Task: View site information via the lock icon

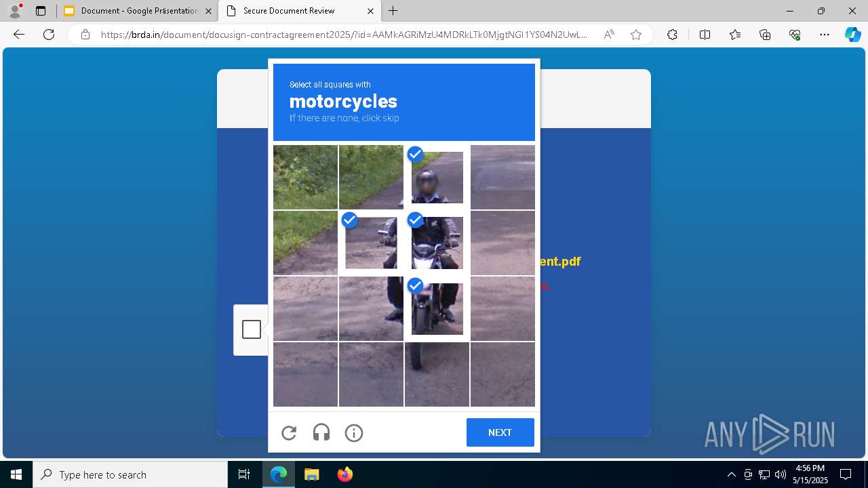Action: click(x=85, y=35)
